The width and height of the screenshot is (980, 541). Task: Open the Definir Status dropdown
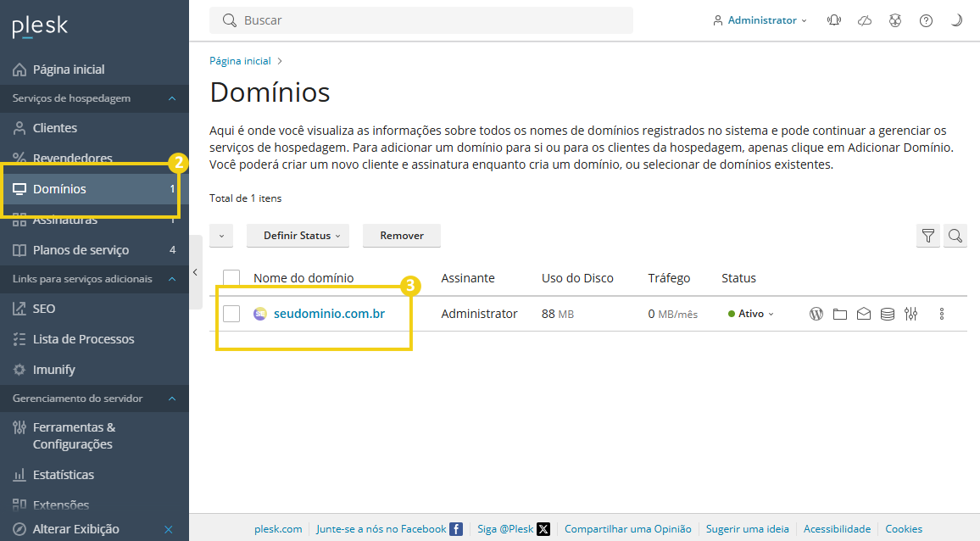coord(298,236)
